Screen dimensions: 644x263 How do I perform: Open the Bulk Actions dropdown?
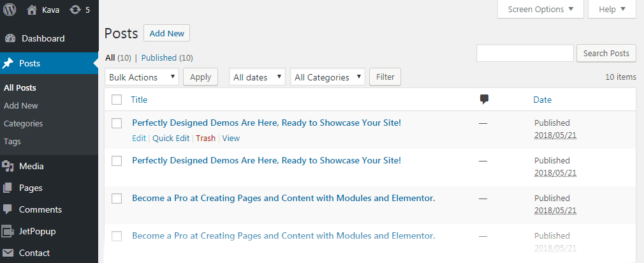click(142, 77)
